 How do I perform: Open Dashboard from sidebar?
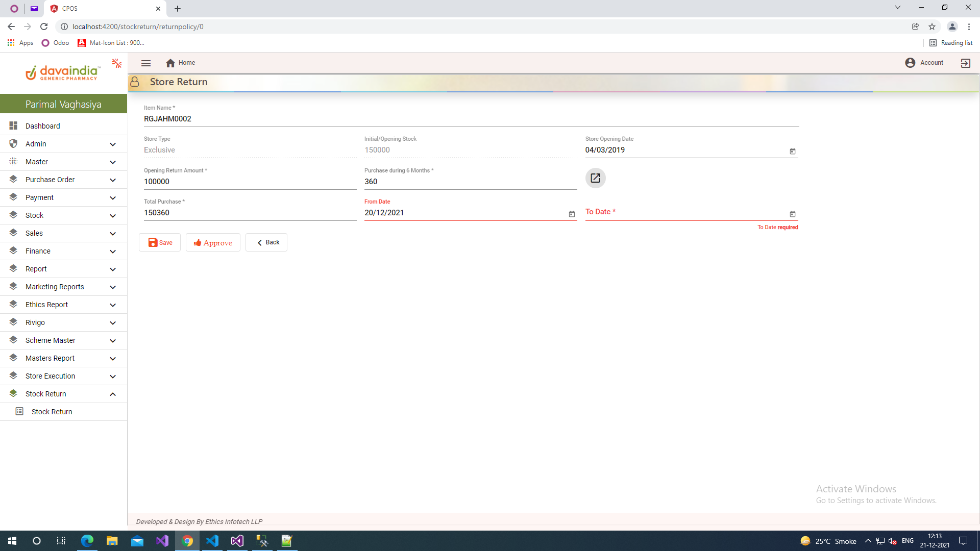pyautogui.click(x=43, y=126)
